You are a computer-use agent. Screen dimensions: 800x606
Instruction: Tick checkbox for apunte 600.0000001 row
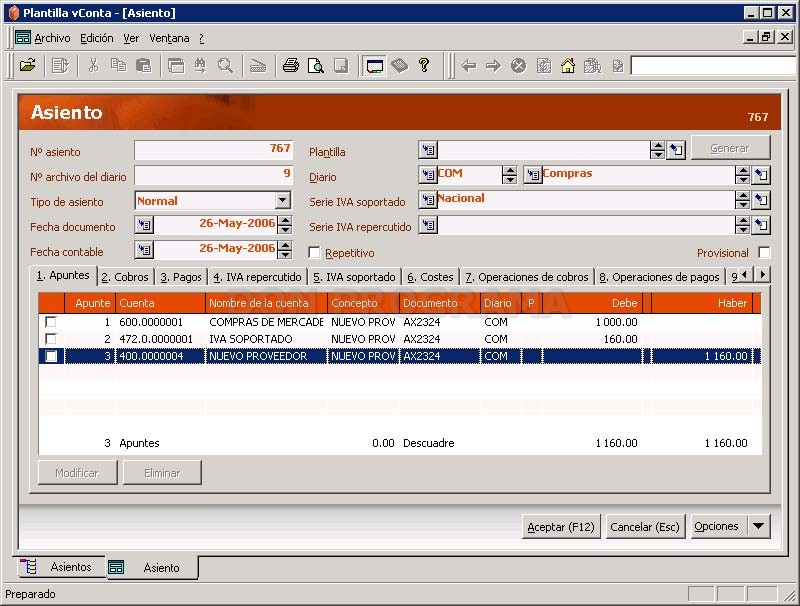coord(51,322)
